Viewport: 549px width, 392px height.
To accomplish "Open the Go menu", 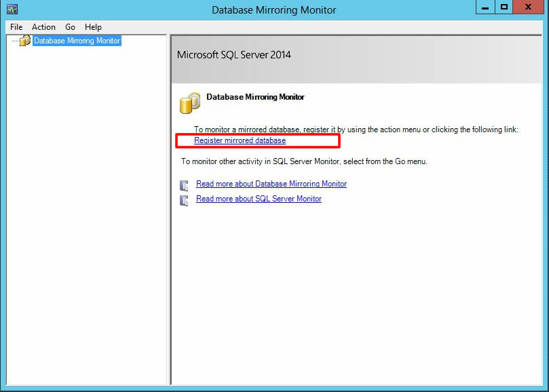I will click(71, 27).
